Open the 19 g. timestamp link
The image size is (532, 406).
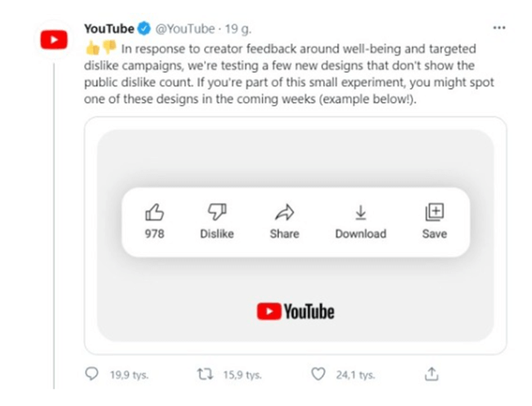point(237,29)
